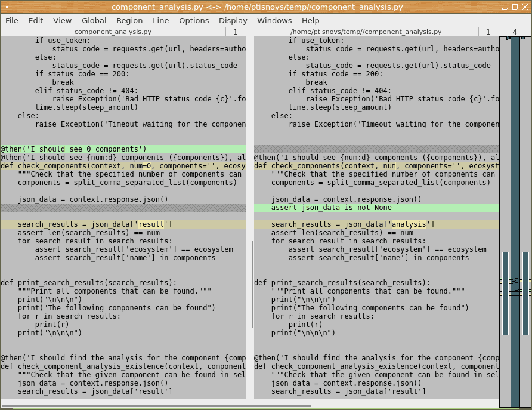Click hatched gap region in left pane below json_data
Viewport: 532px width, 410px height.
click(x=123, y=208)
